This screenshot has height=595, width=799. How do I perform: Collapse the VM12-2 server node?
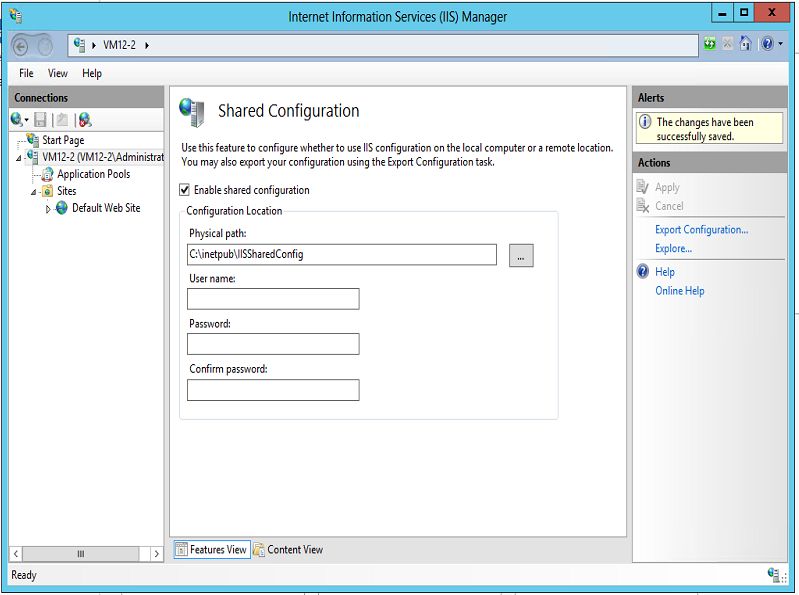[x=19, y=158]
